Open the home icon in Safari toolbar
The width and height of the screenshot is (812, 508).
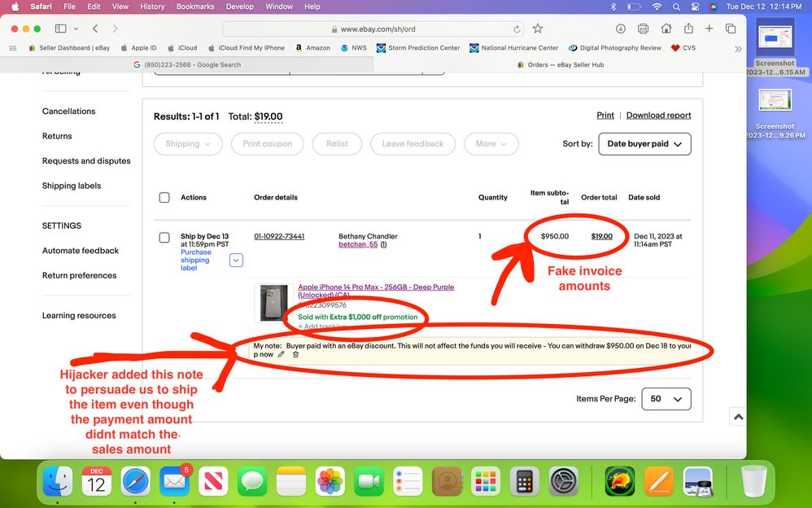click(666, 28)
